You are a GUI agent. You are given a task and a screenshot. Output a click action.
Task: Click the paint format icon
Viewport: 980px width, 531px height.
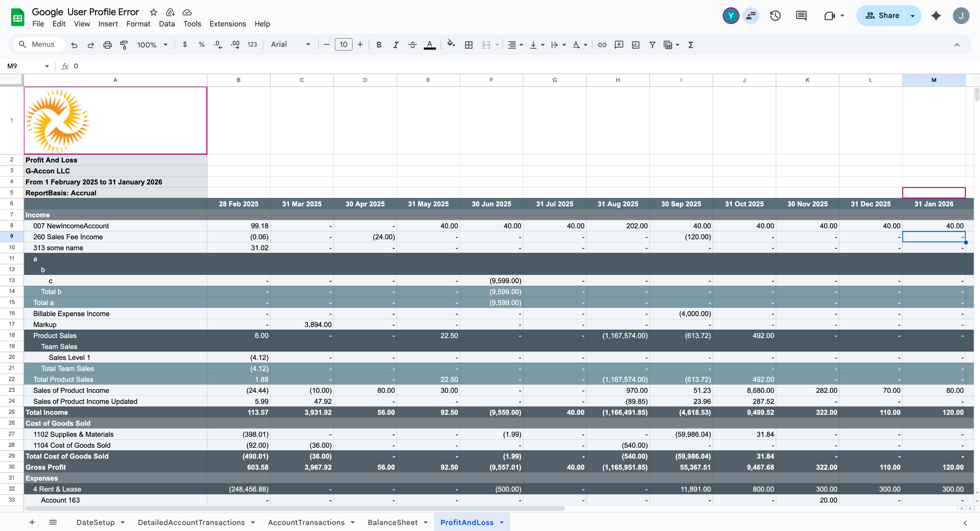[124, 45]
